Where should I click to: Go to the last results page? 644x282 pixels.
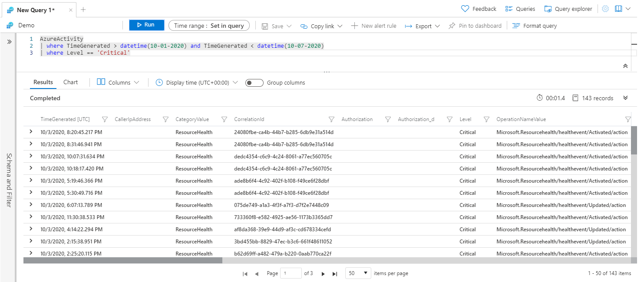point(335,274)
